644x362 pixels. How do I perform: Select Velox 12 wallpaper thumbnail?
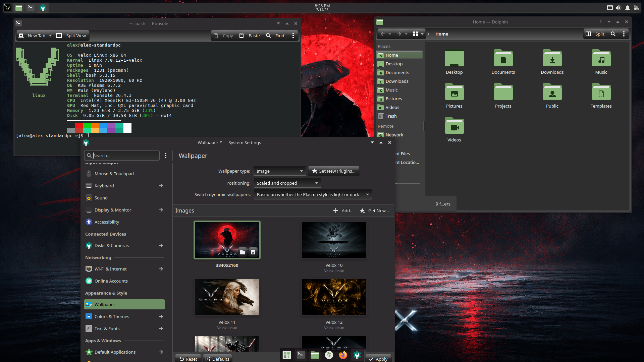pos(334,297)
